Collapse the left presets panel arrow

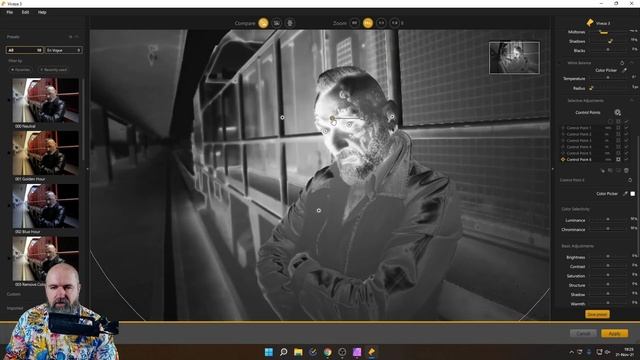click(x=87, y=169)
